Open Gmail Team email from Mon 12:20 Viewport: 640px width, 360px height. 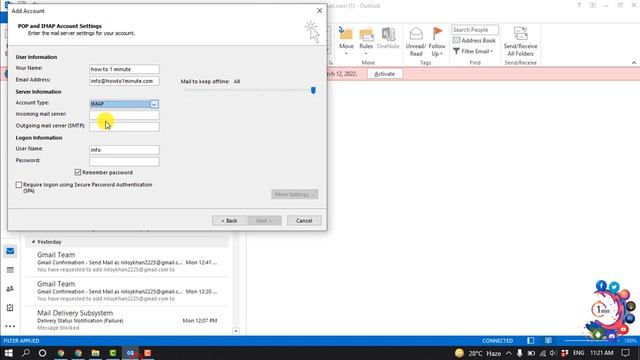(127, 291)
